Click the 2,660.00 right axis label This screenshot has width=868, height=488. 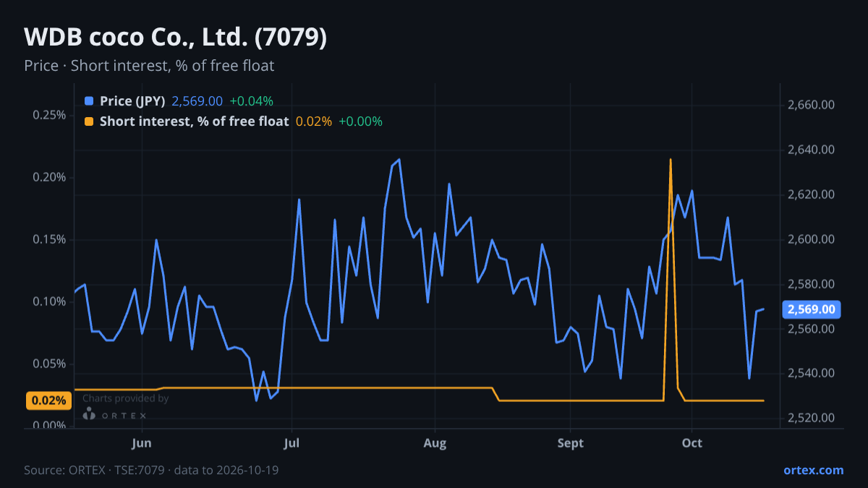811,105
